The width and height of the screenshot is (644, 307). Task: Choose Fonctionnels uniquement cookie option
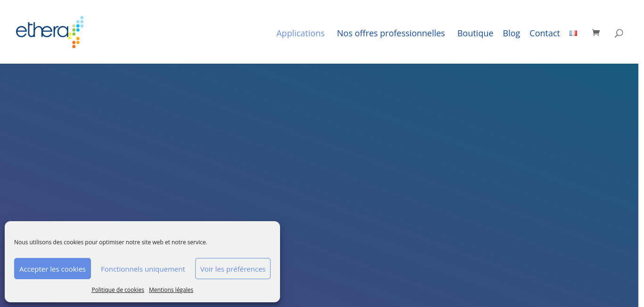(x=143, y=269)
